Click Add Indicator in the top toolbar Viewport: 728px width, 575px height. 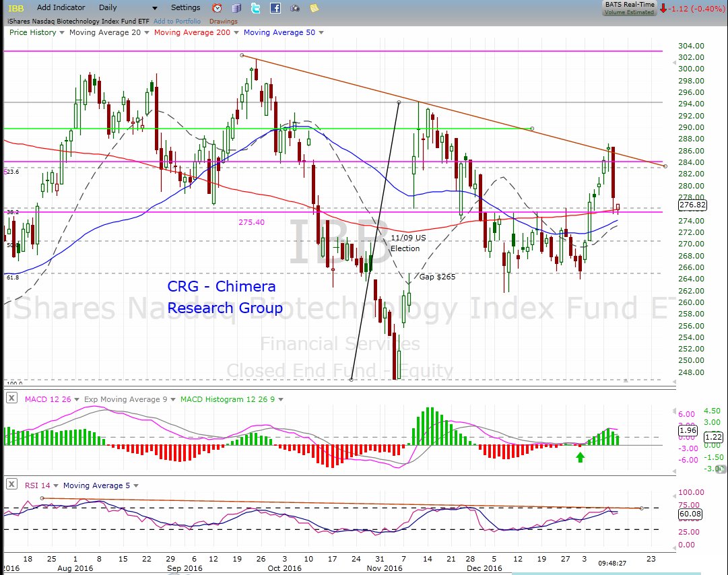(x=61, y=7)
